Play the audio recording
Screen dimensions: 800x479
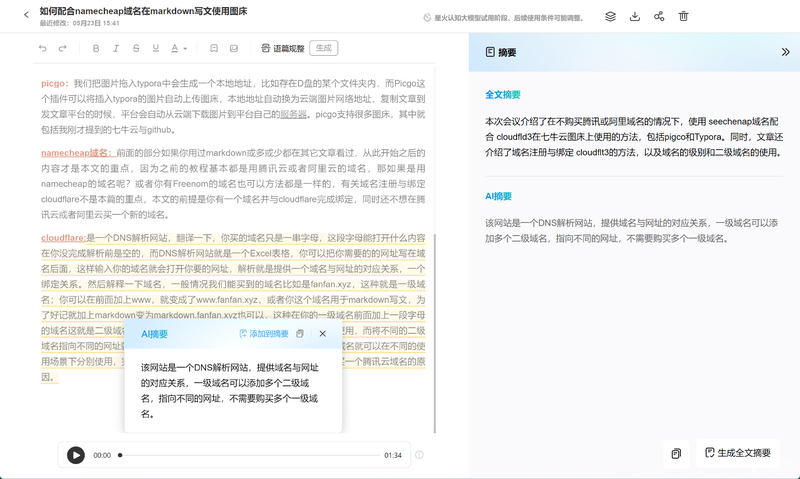tap(76, 455)
